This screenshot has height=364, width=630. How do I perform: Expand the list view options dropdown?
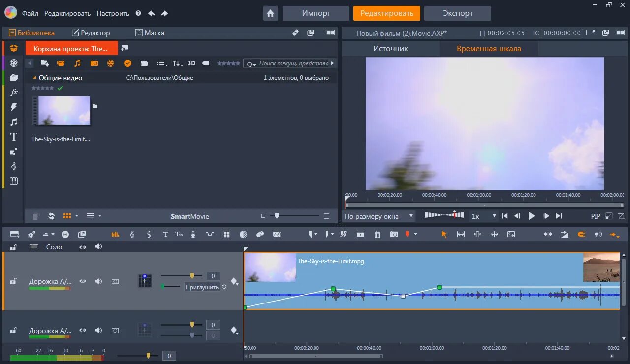(x=162, y=63)
